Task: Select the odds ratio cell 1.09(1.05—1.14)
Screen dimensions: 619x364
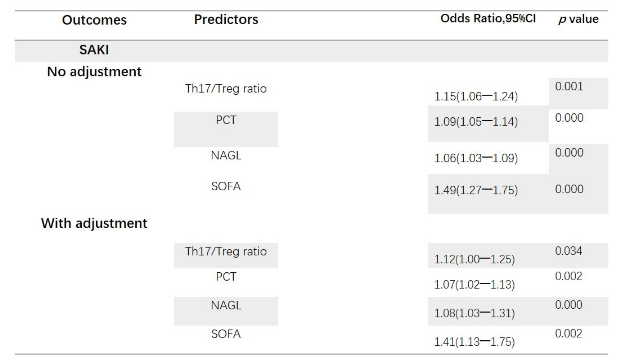Action: [x=476, y=121]
